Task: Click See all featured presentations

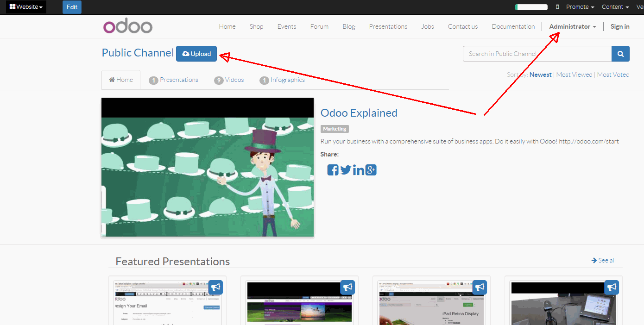Action: pos(603,260)
